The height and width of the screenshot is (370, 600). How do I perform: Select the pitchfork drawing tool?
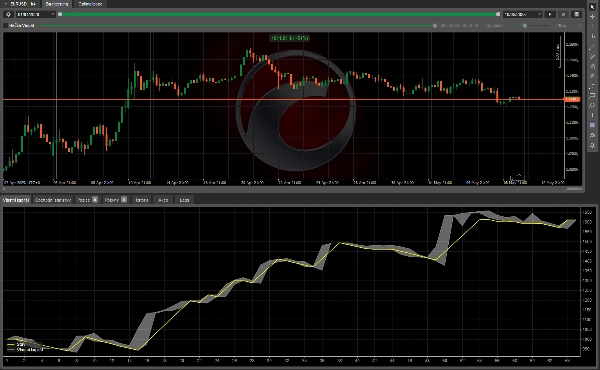[x=592, y=76]
